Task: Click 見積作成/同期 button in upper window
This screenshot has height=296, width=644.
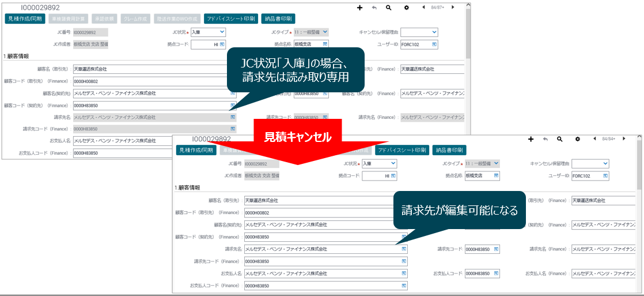Action: [x=25, y=18]
